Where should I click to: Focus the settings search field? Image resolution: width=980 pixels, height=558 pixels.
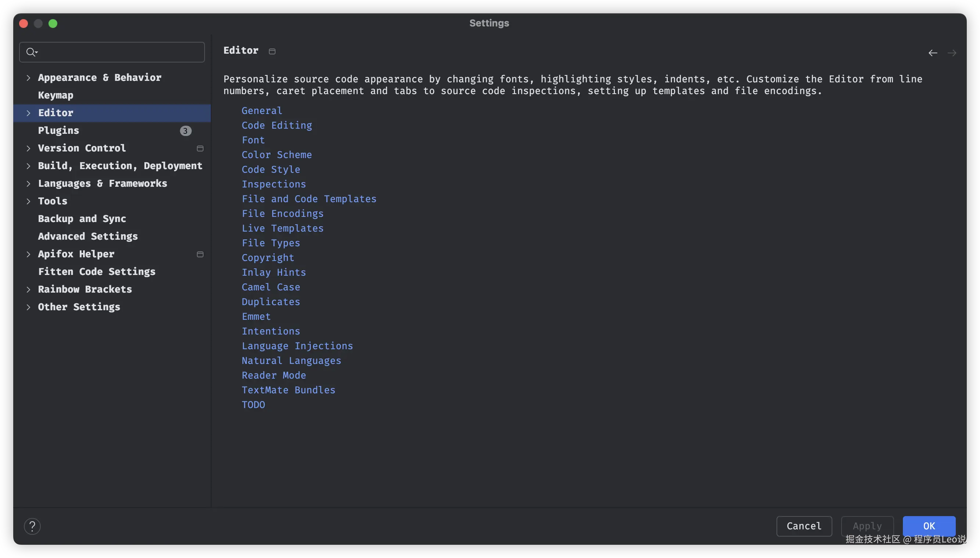119,52
